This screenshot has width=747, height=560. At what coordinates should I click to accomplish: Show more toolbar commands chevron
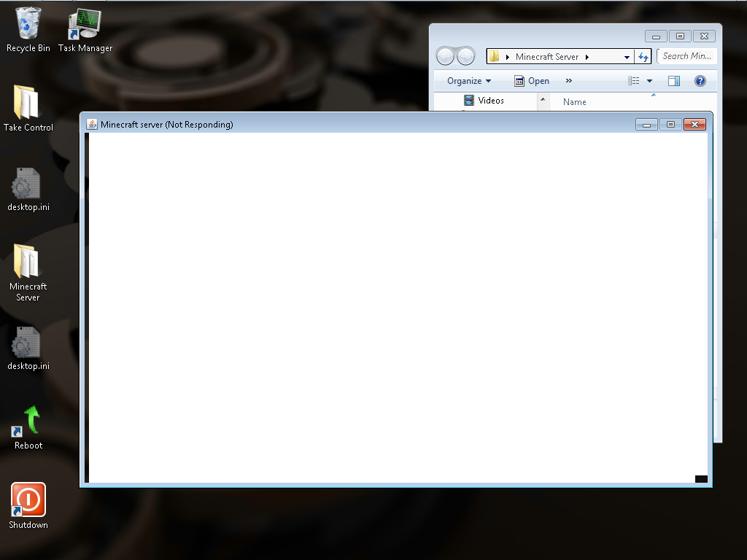tap(569, 80)
